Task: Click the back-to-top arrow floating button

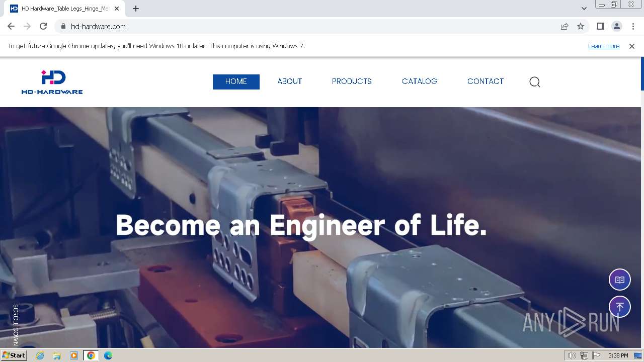Action: (620, 307)
